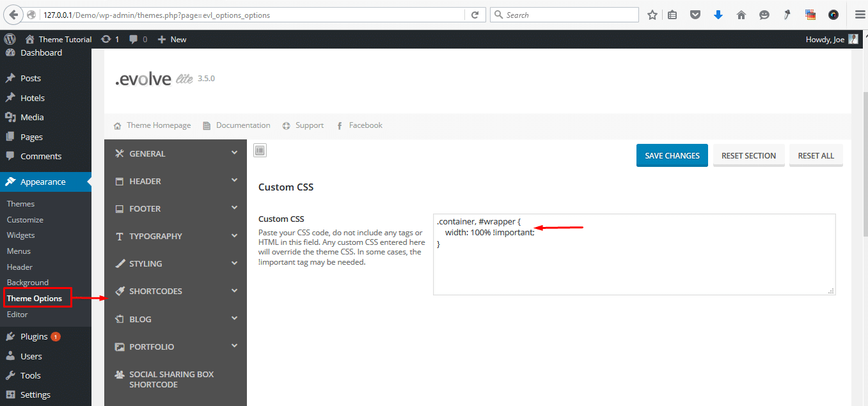Expand the HEADER options section
This screenshot has width=868, height=406.
pyautogui.click(x=175, y=181)
